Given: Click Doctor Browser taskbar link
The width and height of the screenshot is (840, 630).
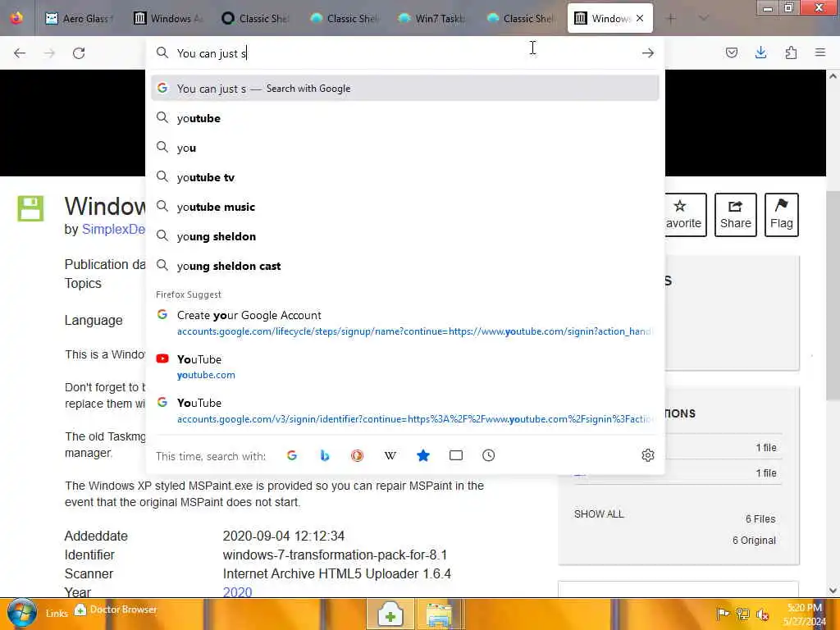Looking at the screenshot, I should [116, 609].
